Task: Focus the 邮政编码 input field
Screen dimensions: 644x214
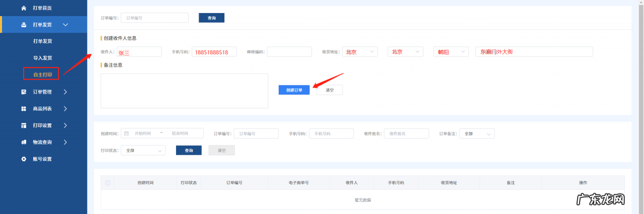Action: (289, 52)
